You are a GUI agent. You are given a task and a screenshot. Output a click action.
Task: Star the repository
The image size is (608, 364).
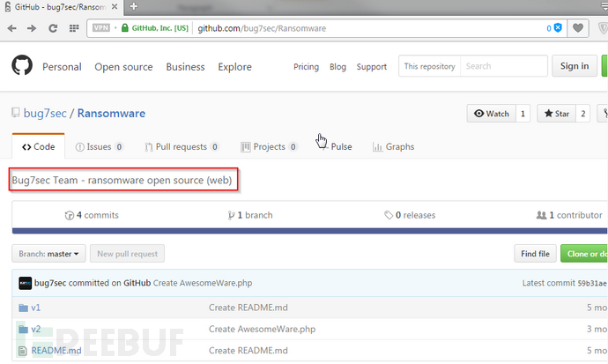556,114
